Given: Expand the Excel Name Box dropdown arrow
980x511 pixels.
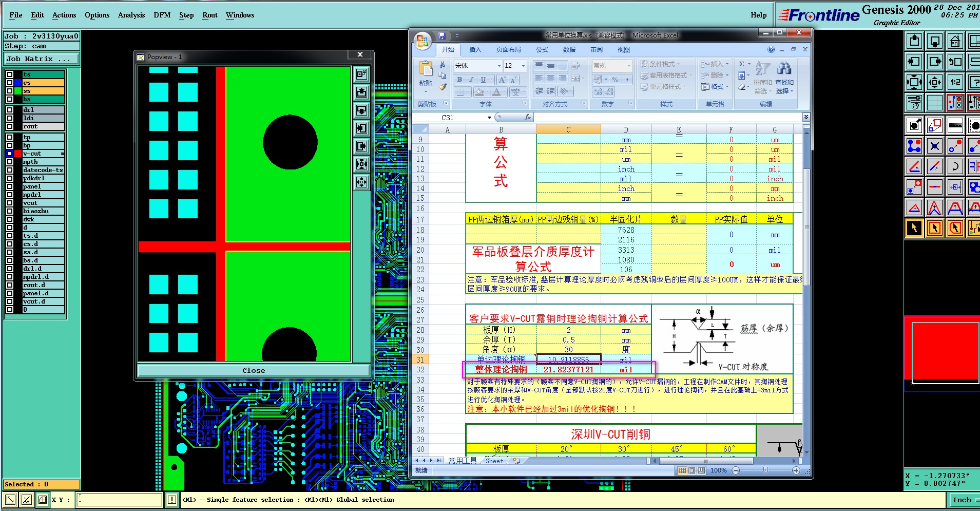Looking at the screenshot, I should pyautogui.click(x=489, y=118).
